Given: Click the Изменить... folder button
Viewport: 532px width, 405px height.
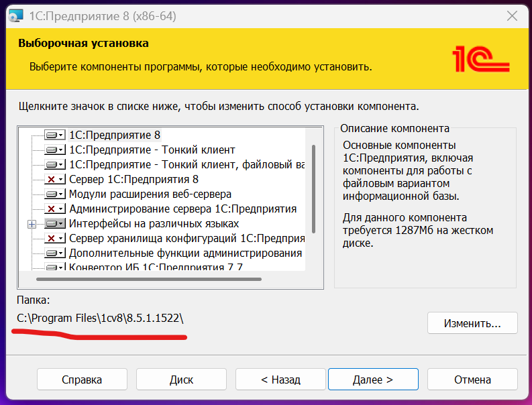Looking at the screenshot, I should [x=472, y=323].
